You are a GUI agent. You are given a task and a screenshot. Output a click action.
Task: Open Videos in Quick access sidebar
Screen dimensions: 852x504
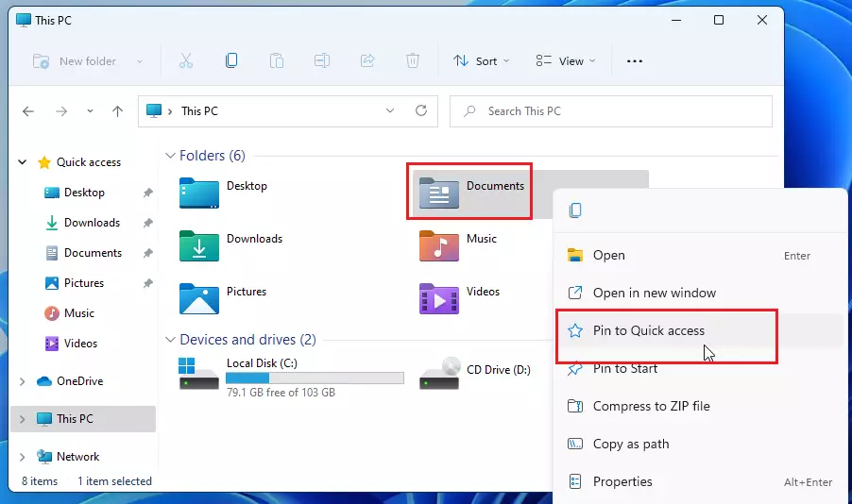[71, 344]
